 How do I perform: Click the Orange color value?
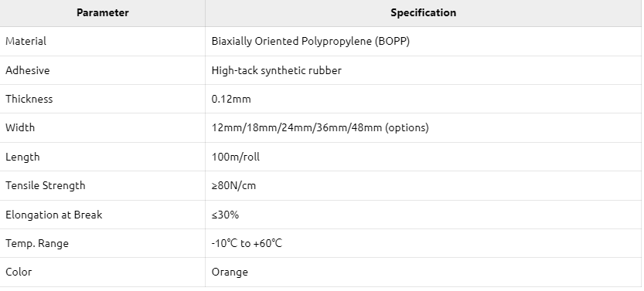(x=230, y=272)
